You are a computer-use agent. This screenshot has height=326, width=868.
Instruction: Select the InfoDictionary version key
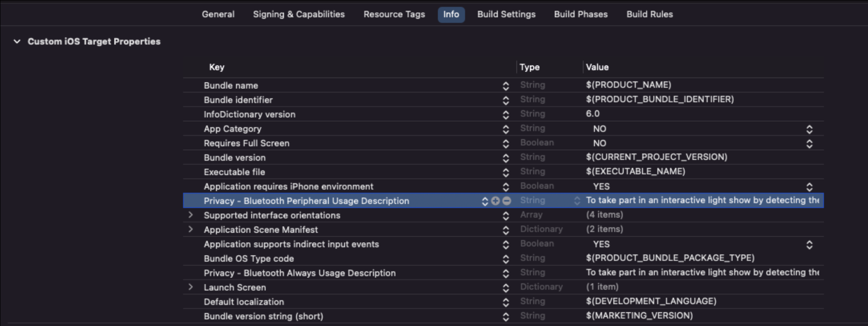[250, 114]
